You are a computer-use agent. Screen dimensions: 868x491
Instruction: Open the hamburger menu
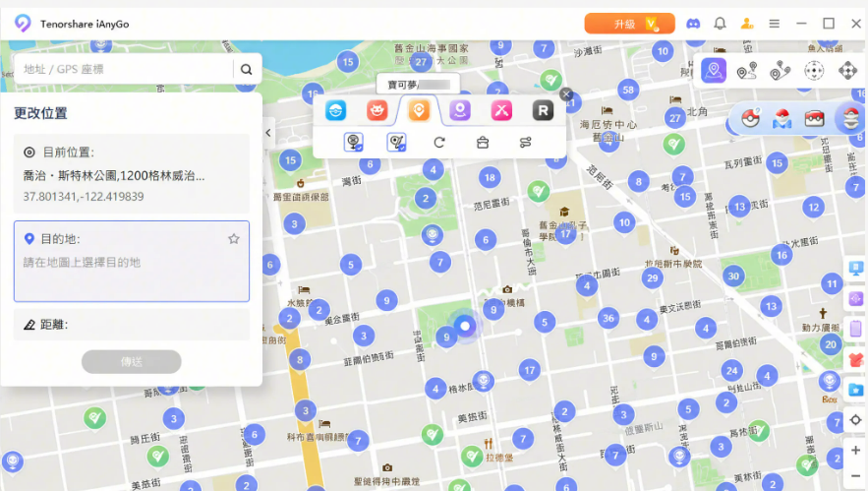pyautogui.click(x=774, y=24)
